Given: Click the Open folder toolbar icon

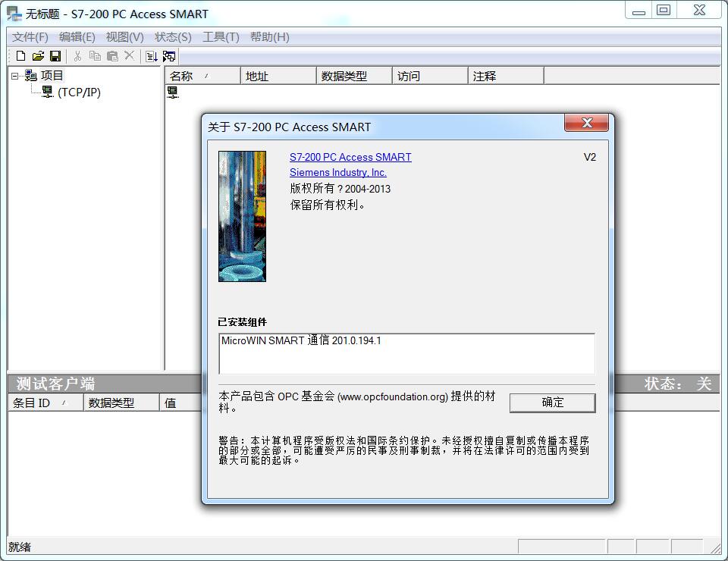Looking at the screenshot, I should [38, 56].
